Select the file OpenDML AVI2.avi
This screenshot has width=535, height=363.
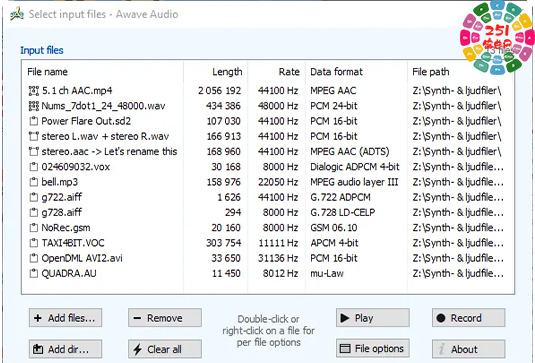82,258
